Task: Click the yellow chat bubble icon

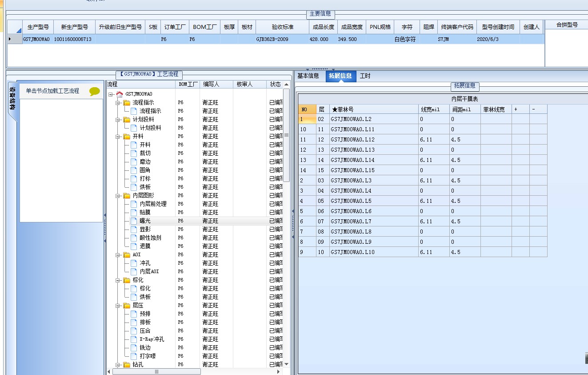Action: (x=95, y=91)
